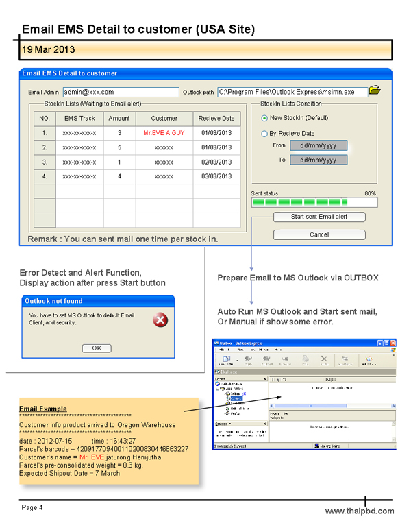Click date cell 03/03/2013

pos(216,176)
